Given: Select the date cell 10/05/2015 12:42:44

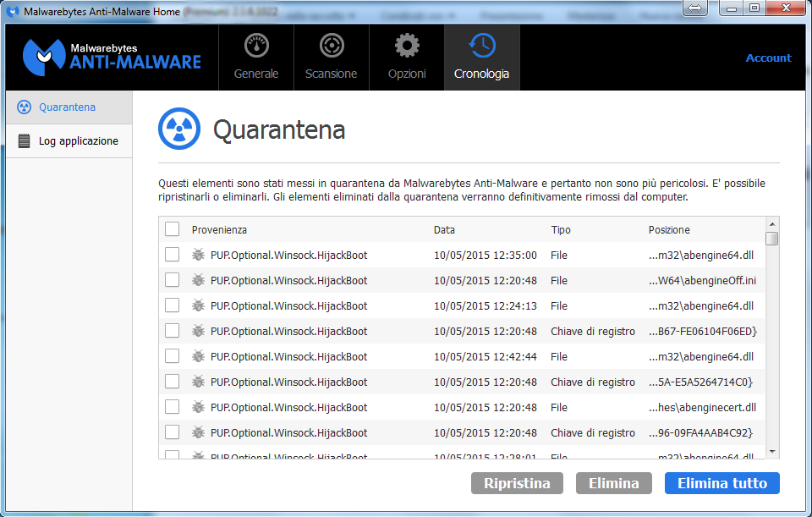Looking at the screenshot, I should click(x=486, y=357).
